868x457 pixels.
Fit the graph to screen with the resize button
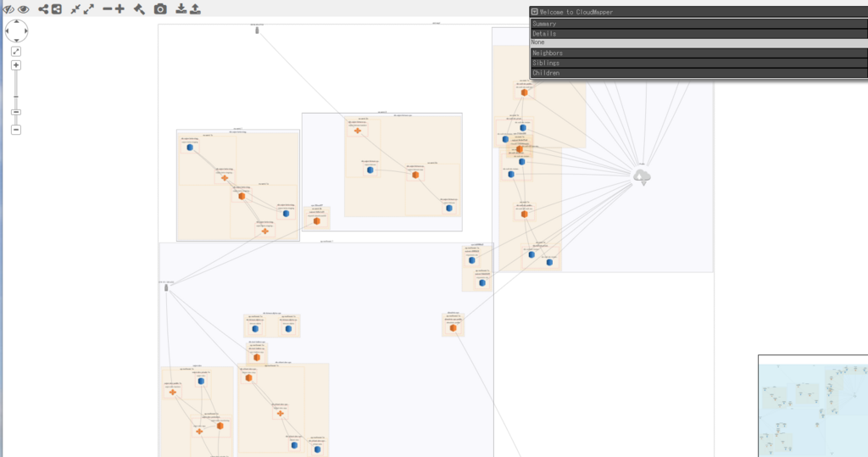click(x=16, y=52)
